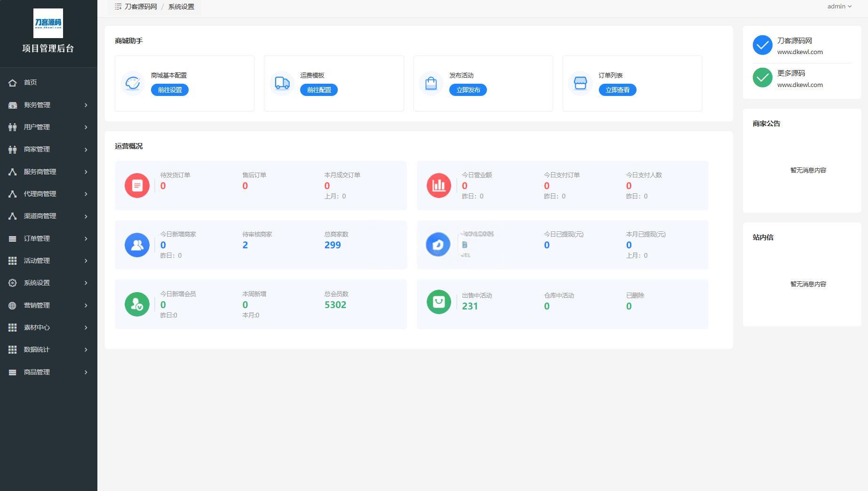The height and width of the screenshot is (491, 868).
Task: Click the red 今日营业额 bar chart icon
Action: (439, 185)
